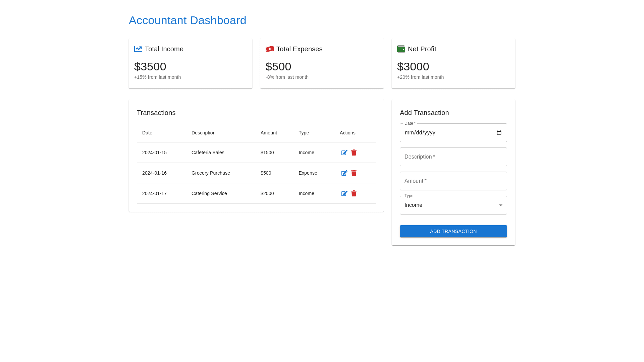Viewport: 644px width, 362px height.
Task: Click the Net Profit wallet icon
Action: [401, 49]
